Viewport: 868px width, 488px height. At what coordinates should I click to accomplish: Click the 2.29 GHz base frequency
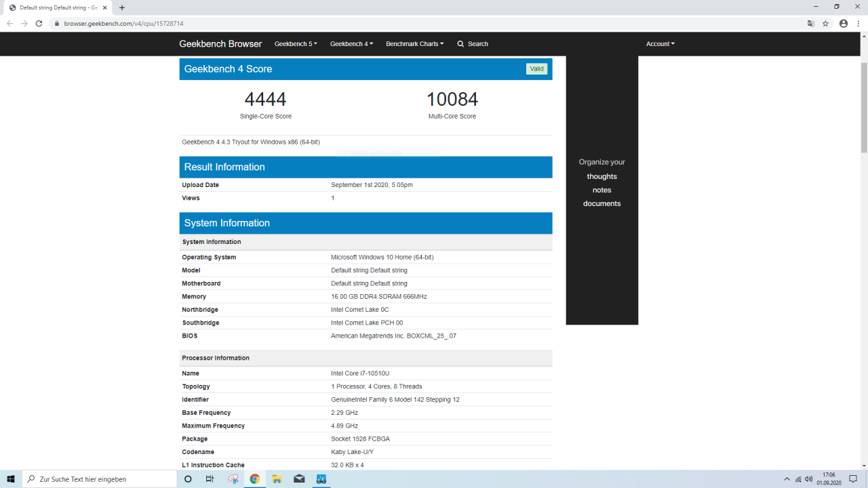(x=344, y=413)
